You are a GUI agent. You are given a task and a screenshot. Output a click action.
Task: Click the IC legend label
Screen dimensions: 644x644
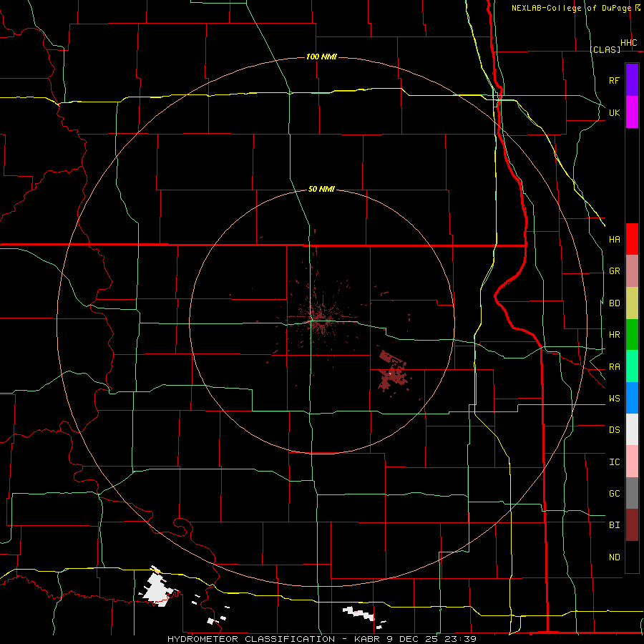click(x=614, y=462)
